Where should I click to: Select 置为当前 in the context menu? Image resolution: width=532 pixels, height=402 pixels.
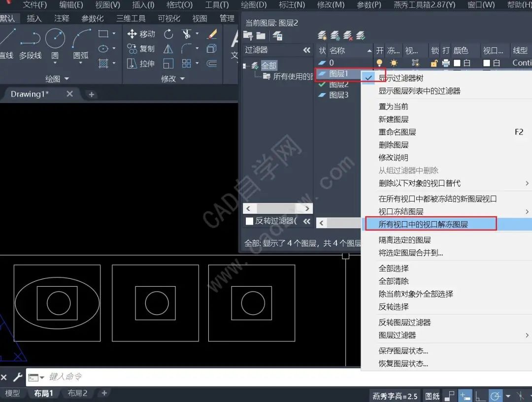[393, 106]
